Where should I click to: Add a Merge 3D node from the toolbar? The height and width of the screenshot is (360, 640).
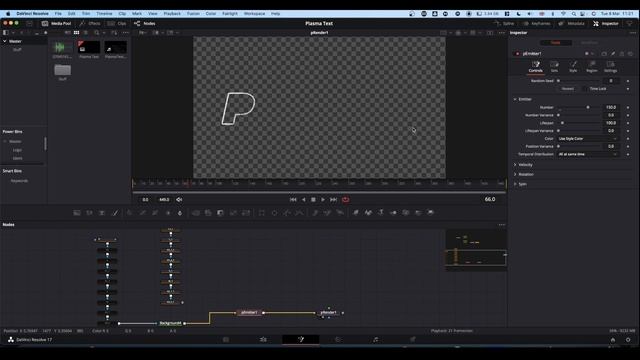tap(393, 213)
